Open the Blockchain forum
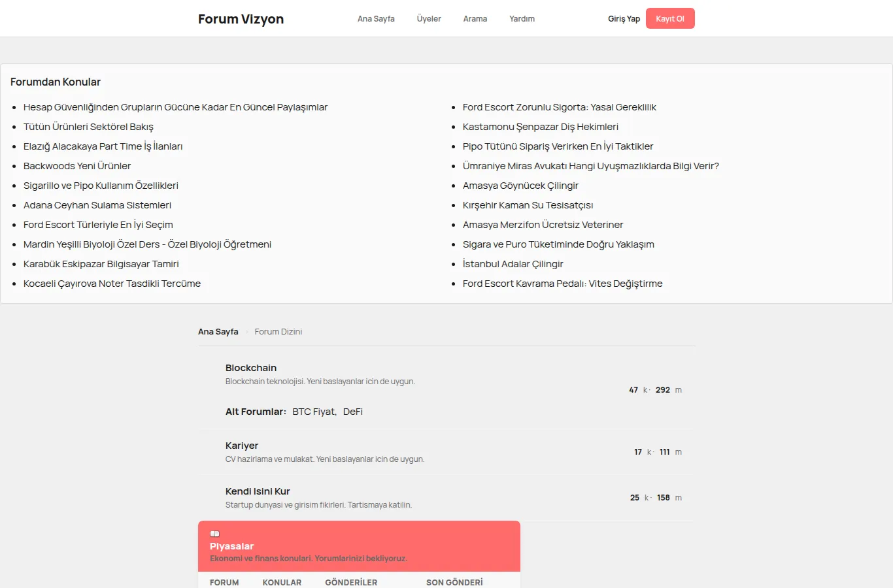The width and height of the screenshot is (893, 588). tap(251, 368)
